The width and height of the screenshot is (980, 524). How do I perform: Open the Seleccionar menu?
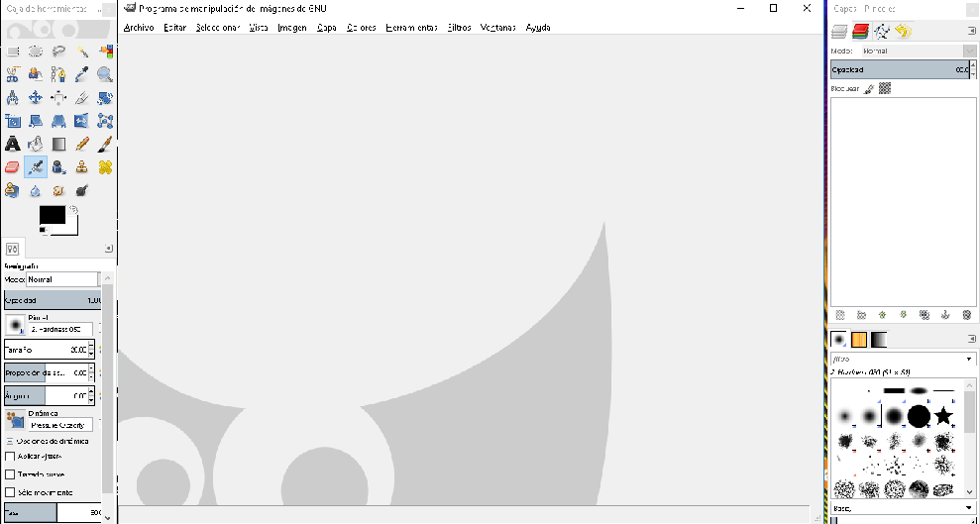[217, 28]
